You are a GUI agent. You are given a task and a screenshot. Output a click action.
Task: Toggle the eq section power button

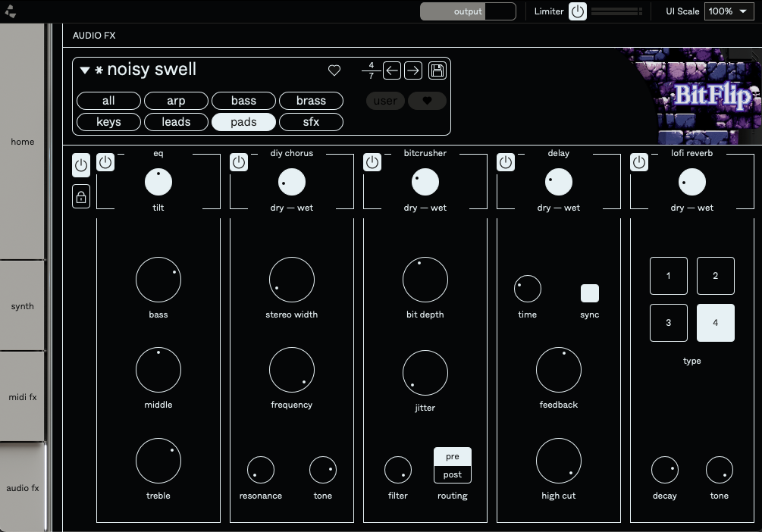coord(105,162)
